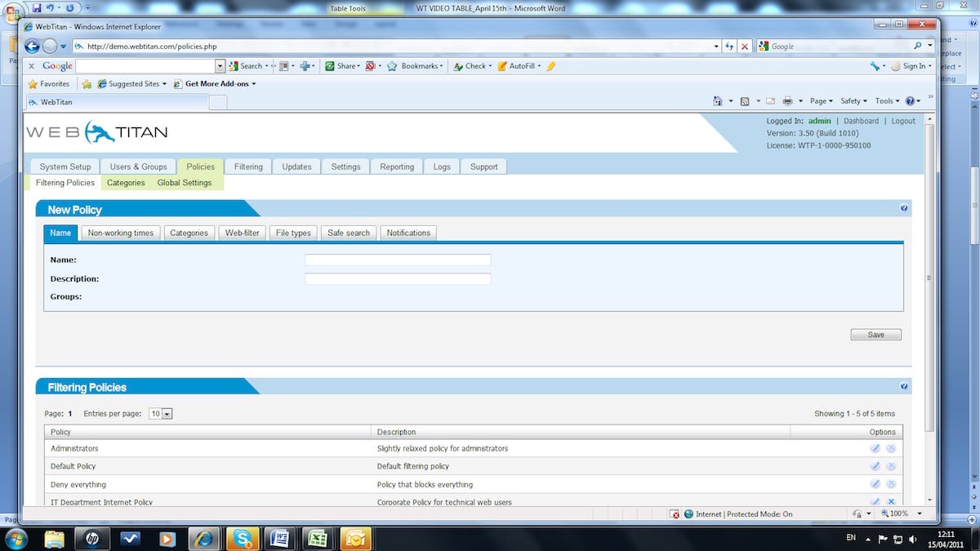Open Skype from the Windows taskbar
The image size is (980, 551).
(x=243, y=538)
